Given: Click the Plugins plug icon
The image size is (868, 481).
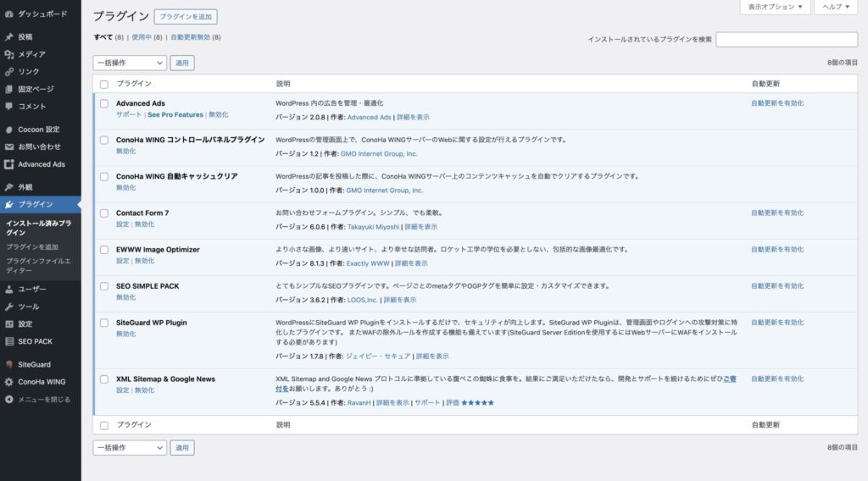Looking at the screenshot, I should point(8,205).
